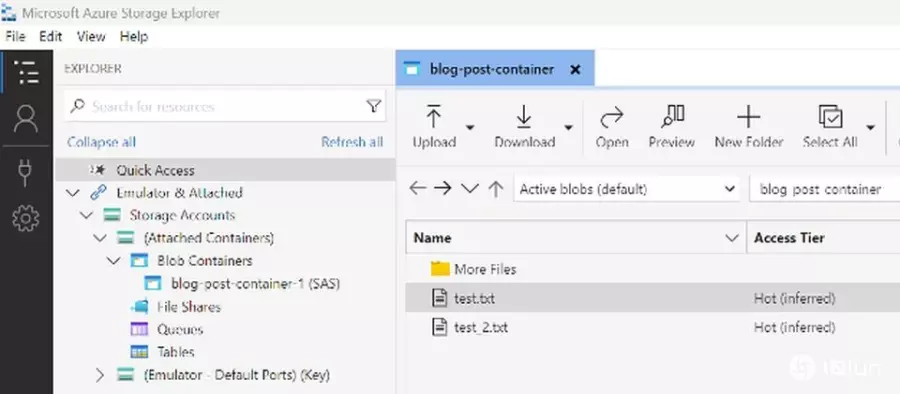The height and width of the screenshot is (394, 900).
Task: Click the Refresh all link
Action: (x=352, y=142)
